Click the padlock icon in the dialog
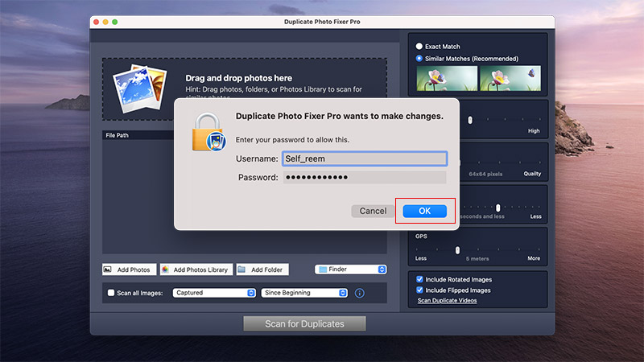The width and height of the screenshot is (644, 362). [208, 132]
